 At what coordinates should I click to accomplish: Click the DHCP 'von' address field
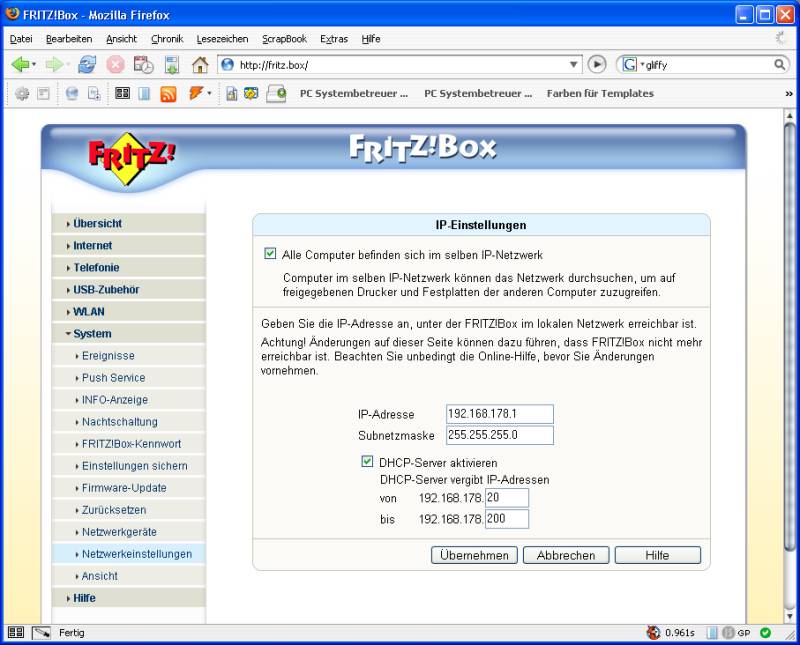click(x=507, y=498)
